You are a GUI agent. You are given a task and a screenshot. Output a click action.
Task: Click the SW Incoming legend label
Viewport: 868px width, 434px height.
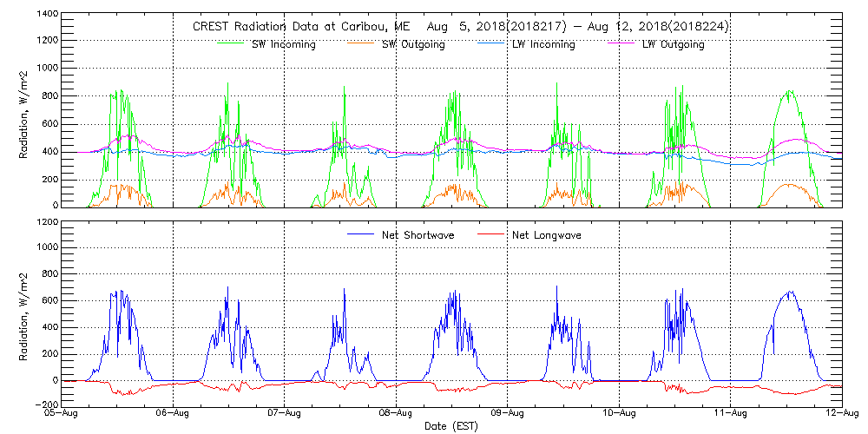click(281, 44)
